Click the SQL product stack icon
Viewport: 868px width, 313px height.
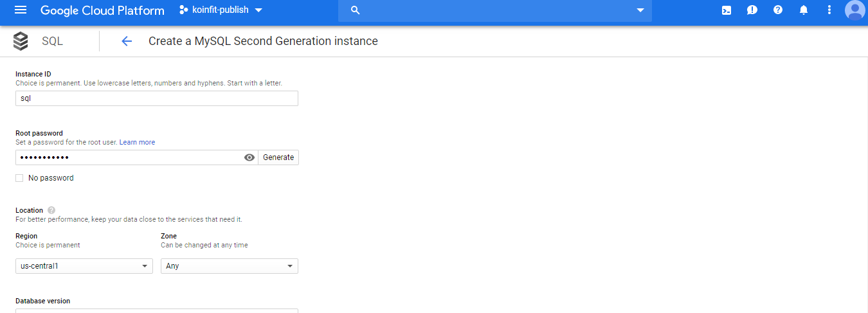coord(21,41)
